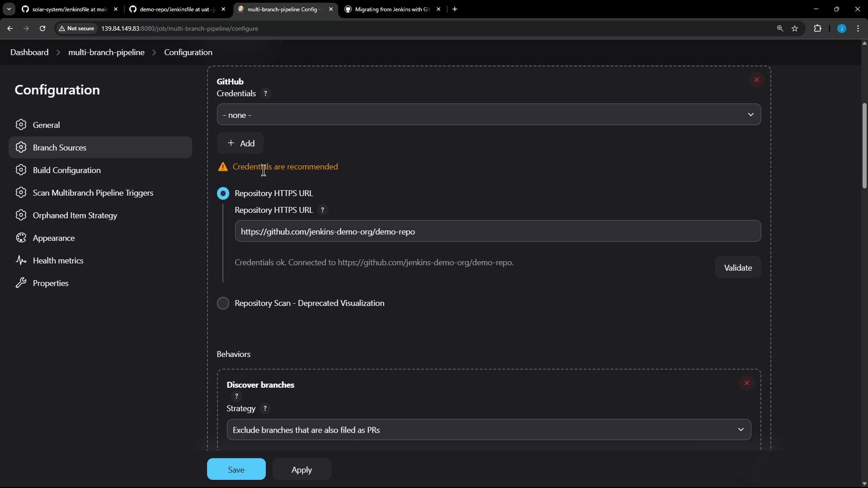Open Health metrics section
The image size is (868, 488).
[x=100, y=260]
